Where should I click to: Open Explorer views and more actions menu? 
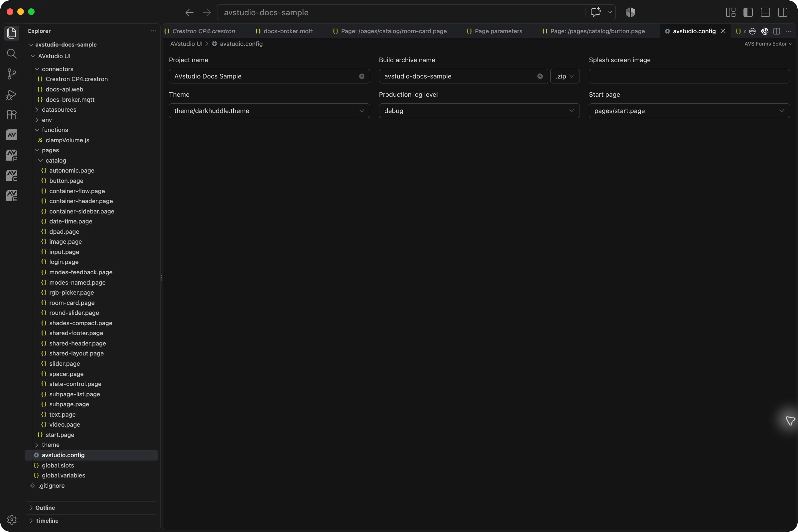point(153,31)
